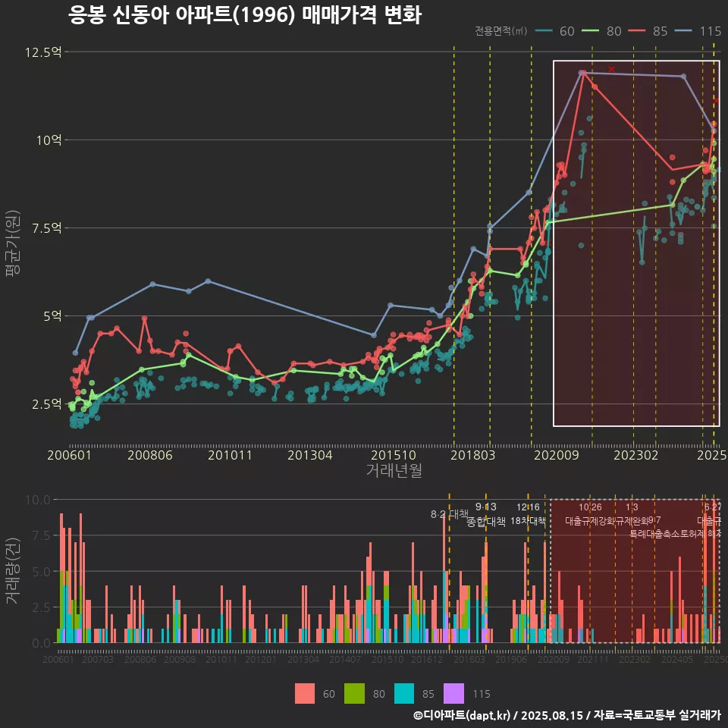Click the '5.0' volume axis label

pyautogui.click(x=41, y=572)
